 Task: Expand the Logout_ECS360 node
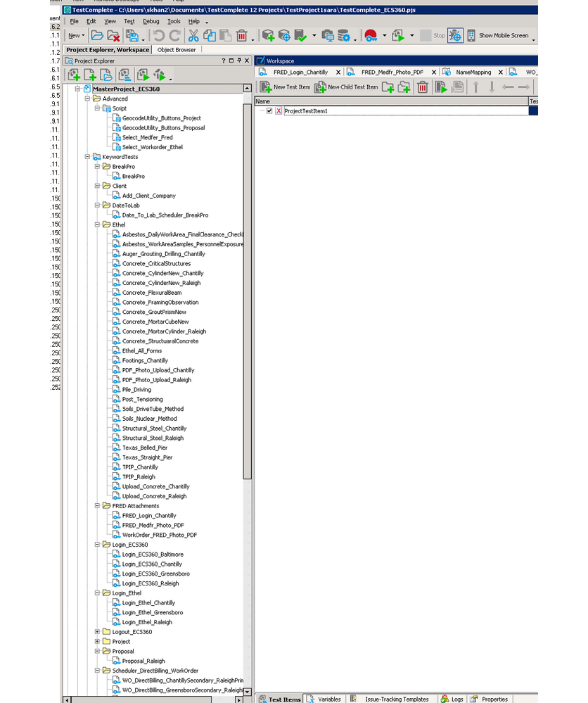pos(96,631)
